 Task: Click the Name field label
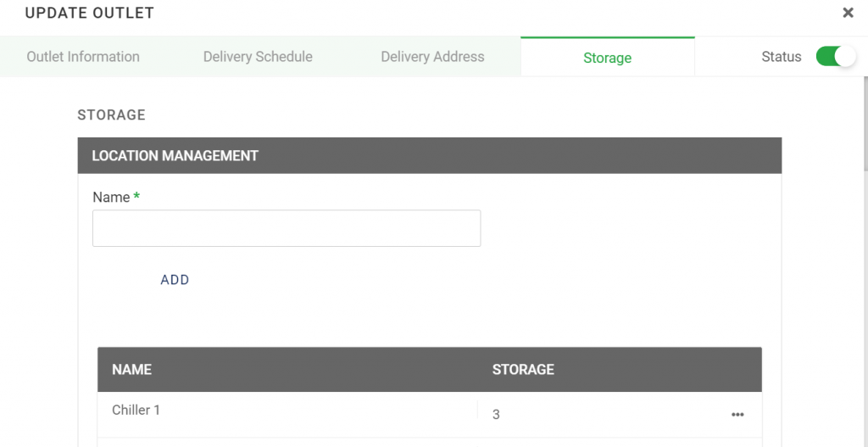click(111, 198)
